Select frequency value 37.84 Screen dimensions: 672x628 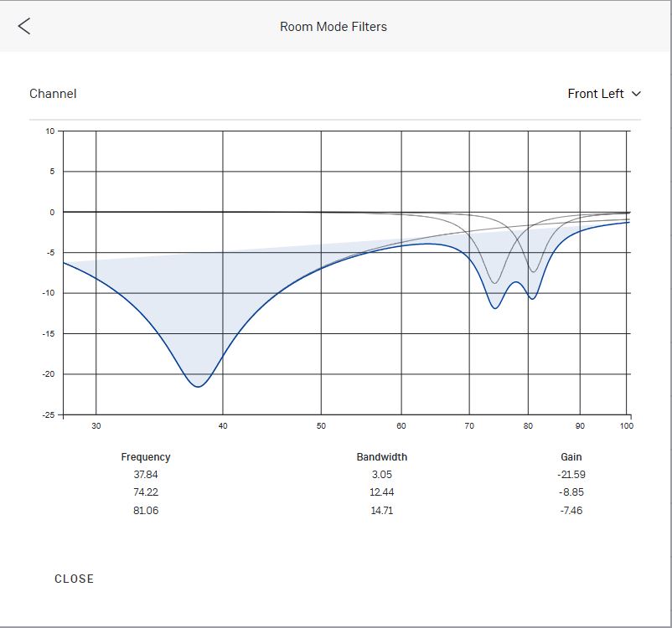[x=146, y=475]
